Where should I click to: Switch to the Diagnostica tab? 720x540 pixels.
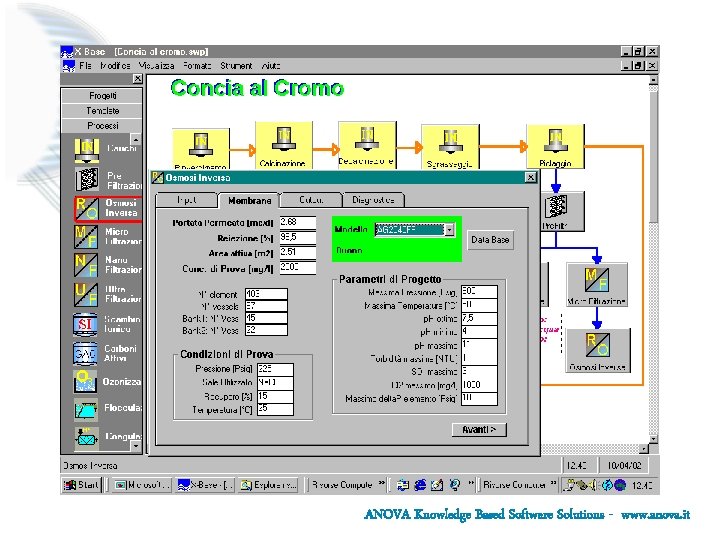373,200
